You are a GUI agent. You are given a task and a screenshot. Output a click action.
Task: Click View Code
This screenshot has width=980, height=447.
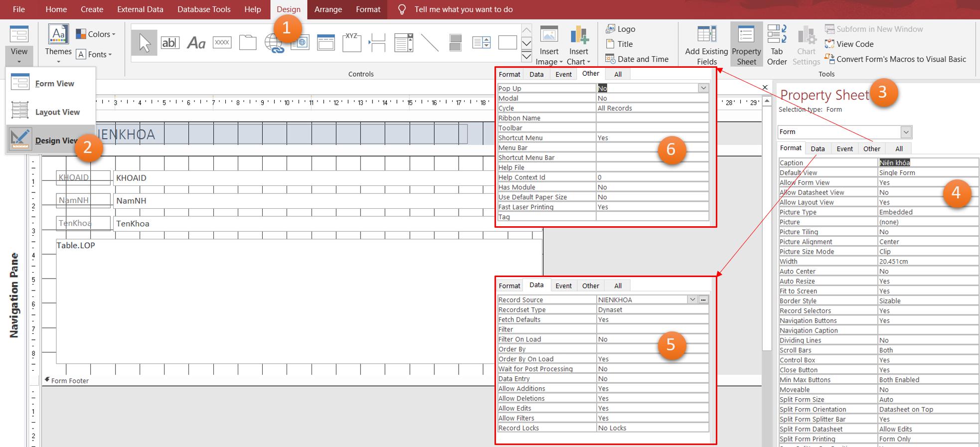849,44
